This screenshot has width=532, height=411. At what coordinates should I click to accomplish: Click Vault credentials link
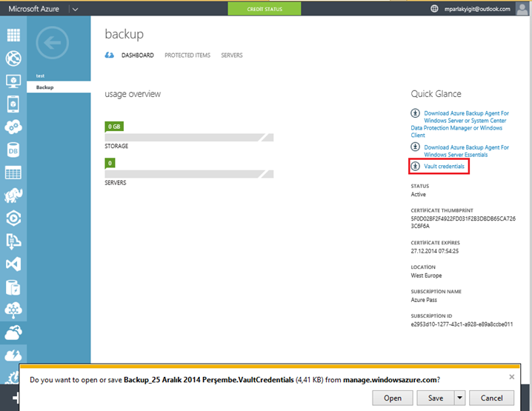point(444,166)
